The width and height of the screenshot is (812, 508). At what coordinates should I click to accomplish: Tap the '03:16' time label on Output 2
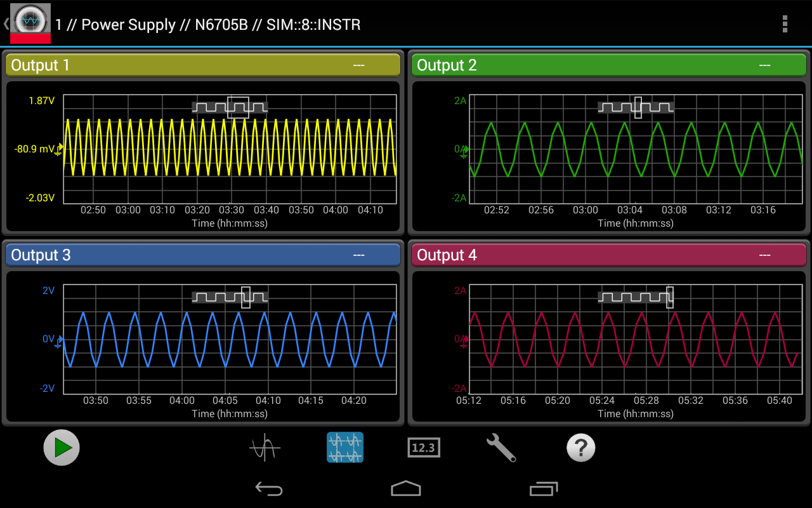click(x=763, y=210)
